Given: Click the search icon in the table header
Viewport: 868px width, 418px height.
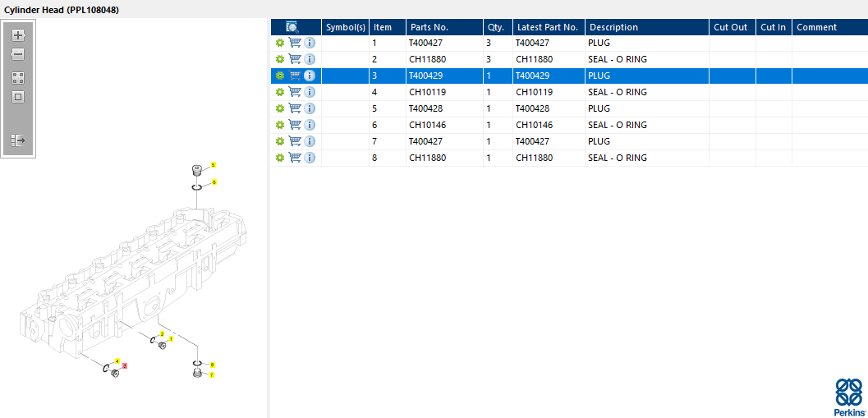Looking at the screenshot, I should click(292, 27).
